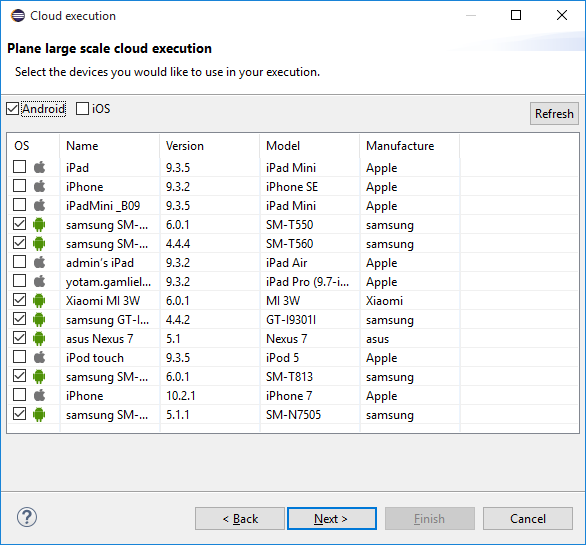Click the Apple icon in the yotam.gamliel row

click(39, 281)
